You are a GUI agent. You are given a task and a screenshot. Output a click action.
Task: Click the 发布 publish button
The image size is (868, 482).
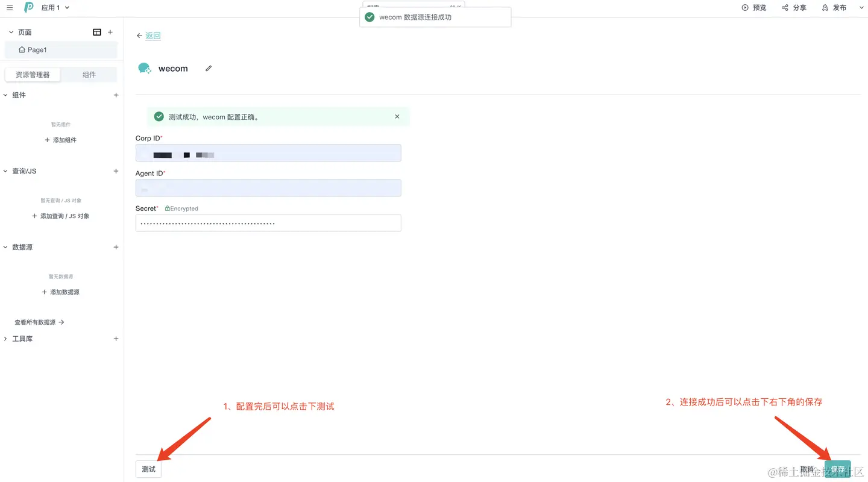pos(834,8)
